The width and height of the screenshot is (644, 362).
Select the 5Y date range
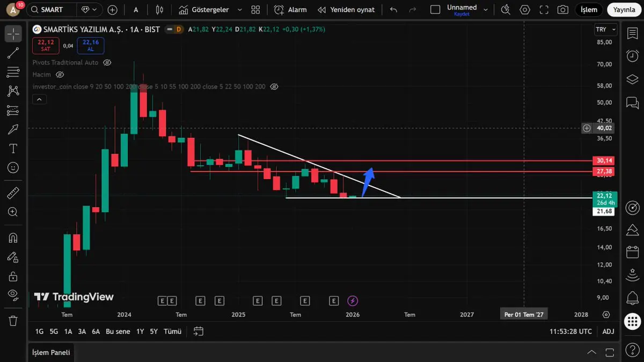point(154,331)
